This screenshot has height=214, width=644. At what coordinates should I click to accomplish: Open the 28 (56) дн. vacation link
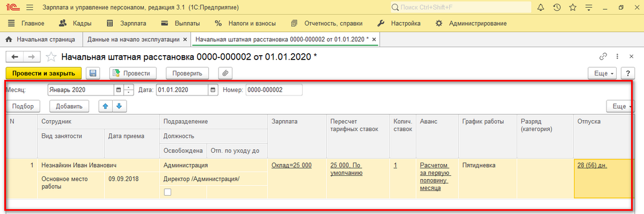(592, 165)
